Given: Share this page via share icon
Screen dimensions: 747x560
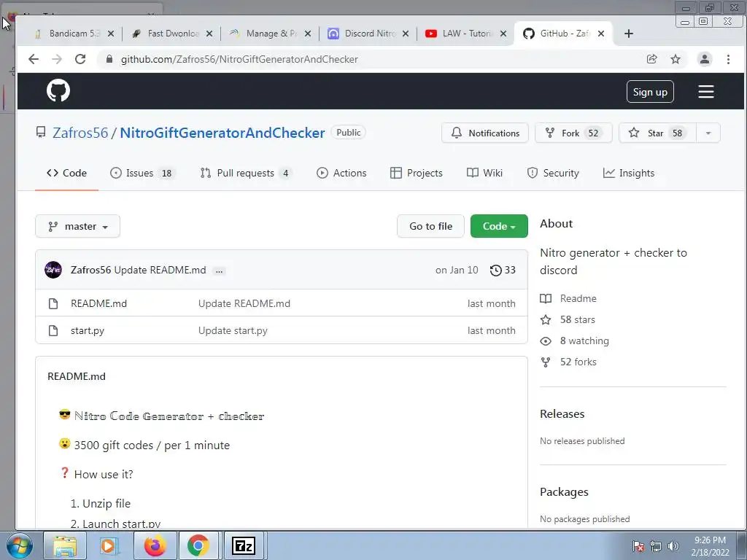Looking at the screenshot, I should click(651, 59).
